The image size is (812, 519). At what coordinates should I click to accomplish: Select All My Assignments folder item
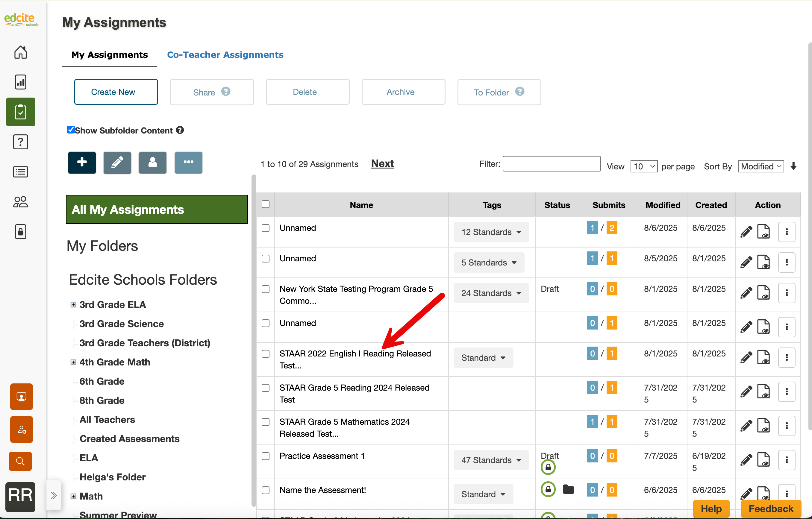(x=157, y=209)
